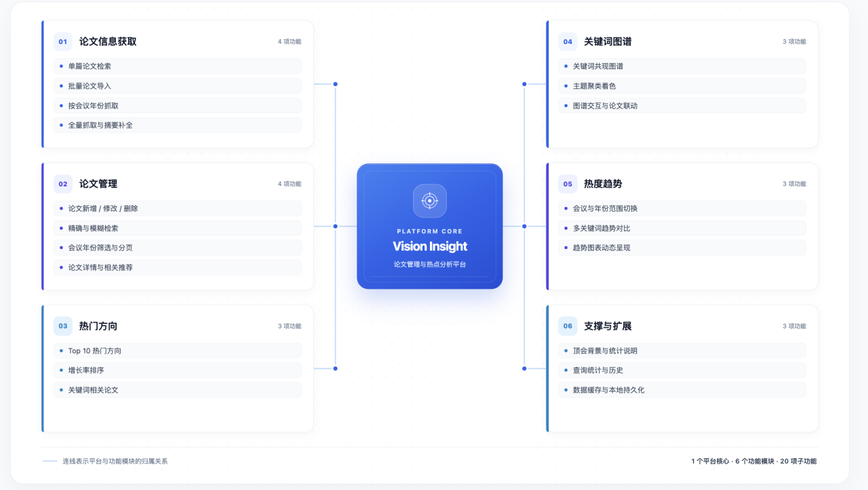Click the Vision Insight core title
The width and height of the screenshot is (868, 490).
click(x=430, y=247)
